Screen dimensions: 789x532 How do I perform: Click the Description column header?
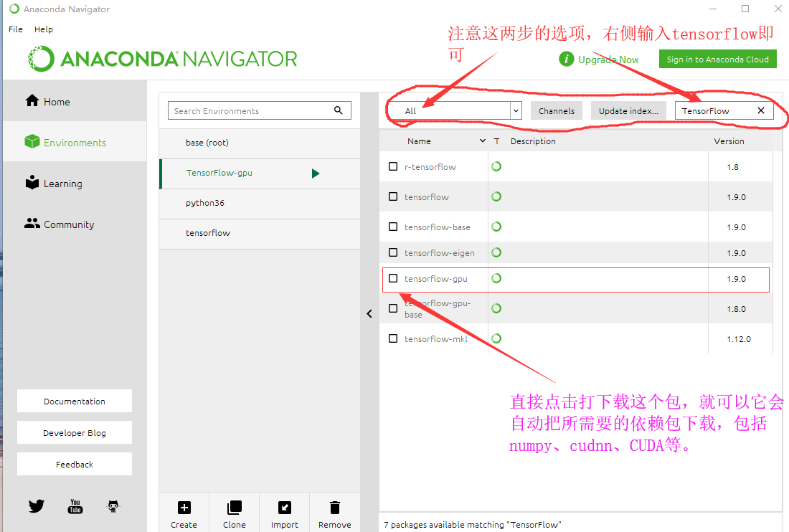[533, 141]
